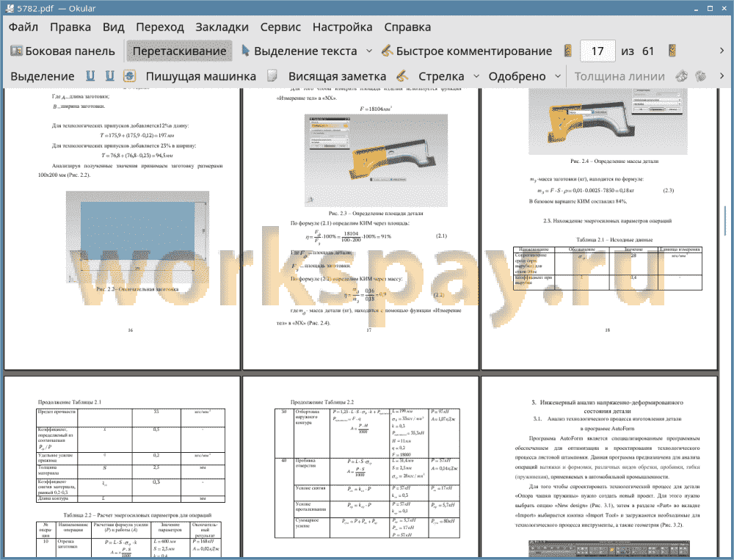Select the Стрелка arrow tool
This screenshot has height=560, width=734.
441,76
